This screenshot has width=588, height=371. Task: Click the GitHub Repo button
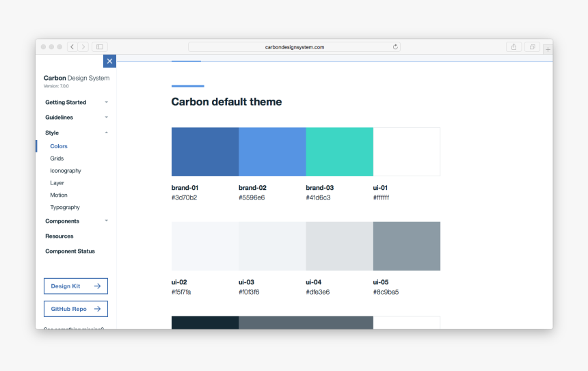tap(76, 309)
